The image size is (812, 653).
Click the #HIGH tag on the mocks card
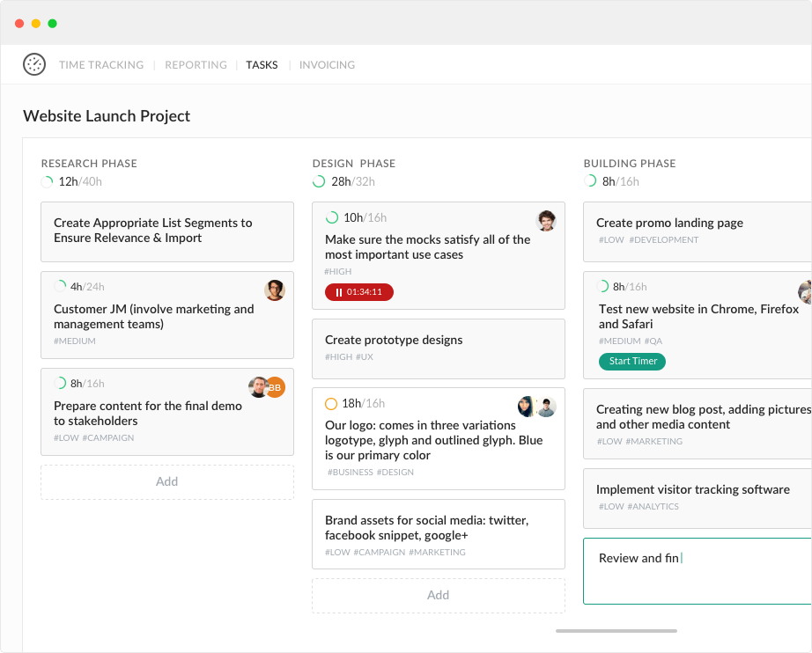pos(337,272)
